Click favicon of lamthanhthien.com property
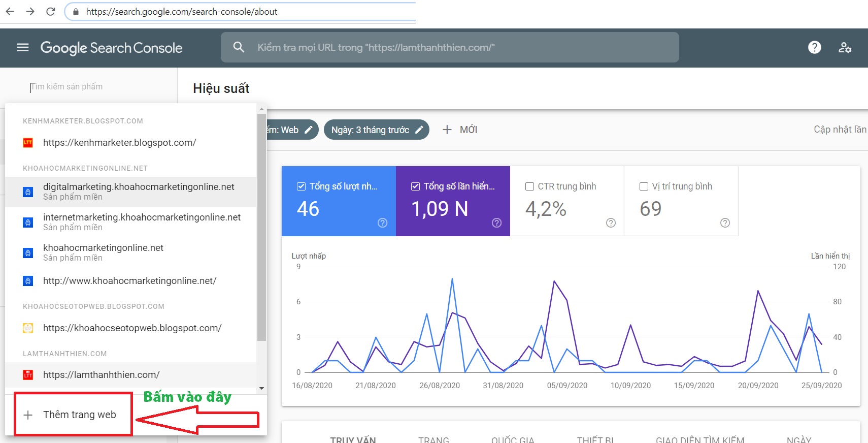The width and height of the screenshot is (868, 443). coord(28,375)
